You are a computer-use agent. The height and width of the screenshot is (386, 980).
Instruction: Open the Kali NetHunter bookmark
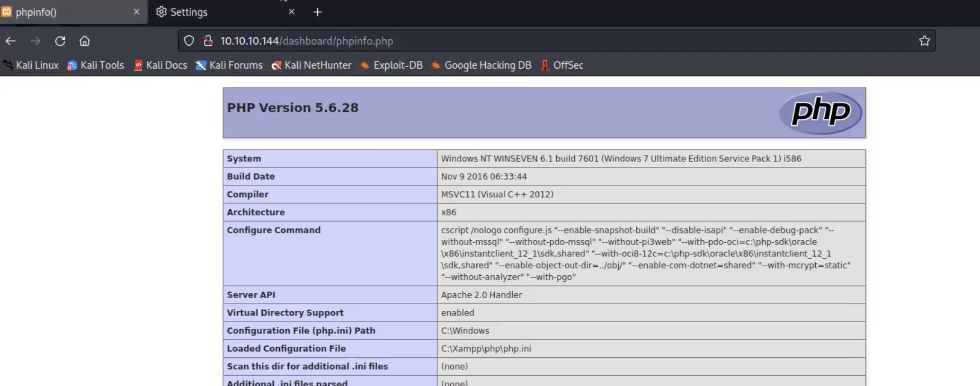(311, 65)
